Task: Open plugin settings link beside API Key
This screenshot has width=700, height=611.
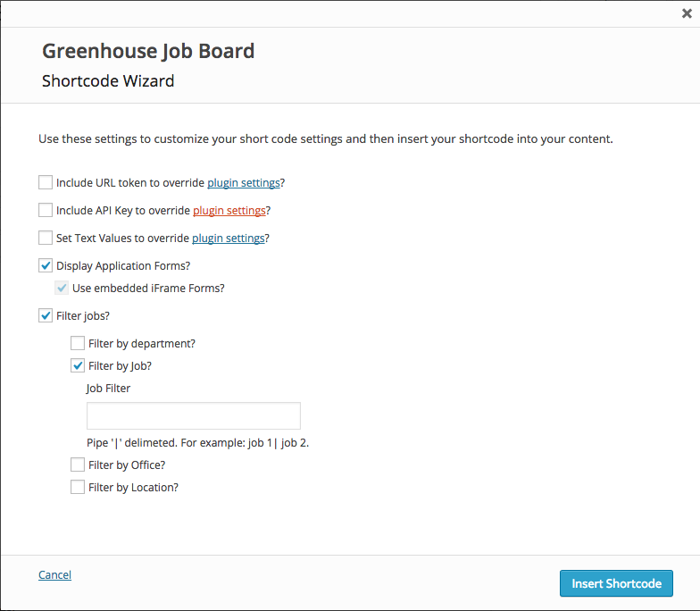Action: tap(229, 211)
